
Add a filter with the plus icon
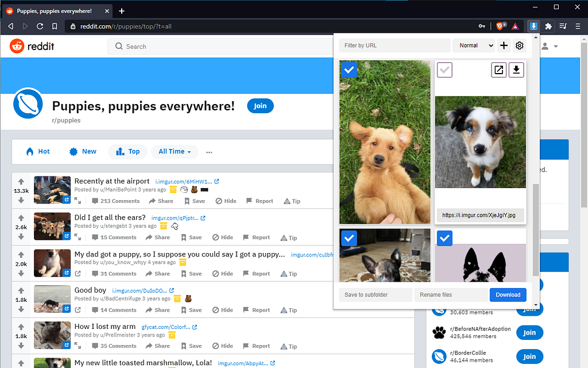click(x=504, y=45)
